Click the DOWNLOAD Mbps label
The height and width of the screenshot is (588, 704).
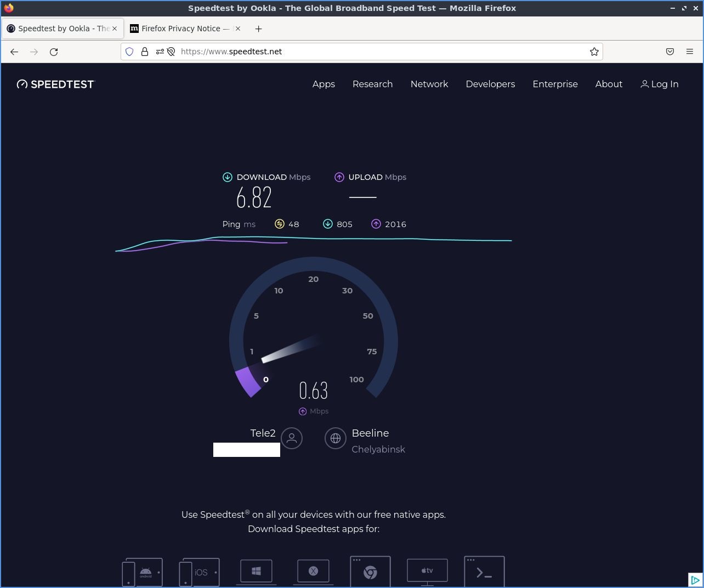(274, 177)
